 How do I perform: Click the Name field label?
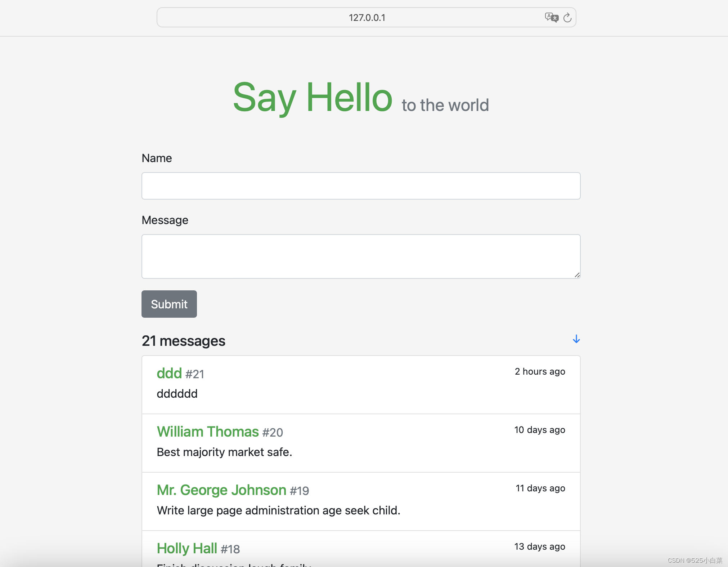[x=157, y=158]
